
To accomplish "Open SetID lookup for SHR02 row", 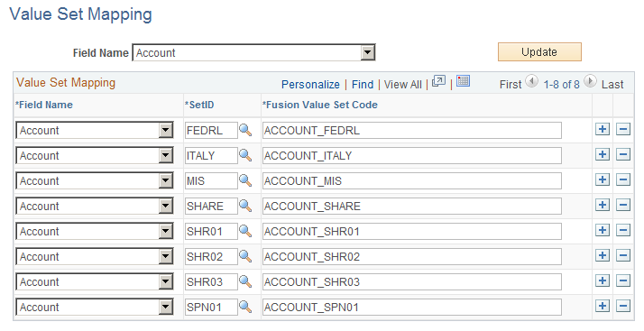I will point(245,256).
